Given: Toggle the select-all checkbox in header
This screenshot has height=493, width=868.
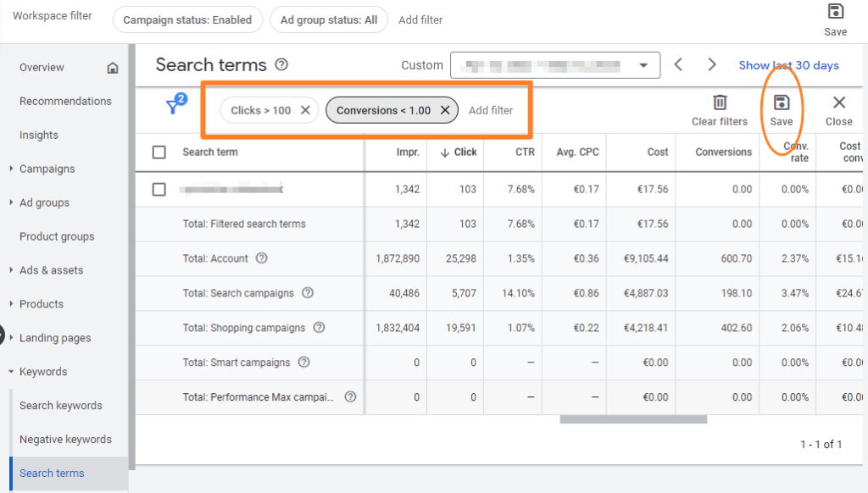Looking at the screenshot, I should point(159,152).
